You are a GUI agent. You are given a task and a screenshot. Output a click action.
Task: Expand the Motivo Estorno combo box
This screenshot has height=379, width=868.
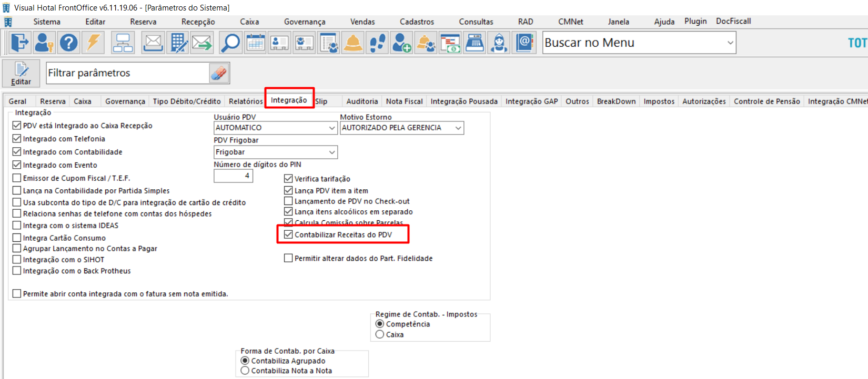coord(402,128)
